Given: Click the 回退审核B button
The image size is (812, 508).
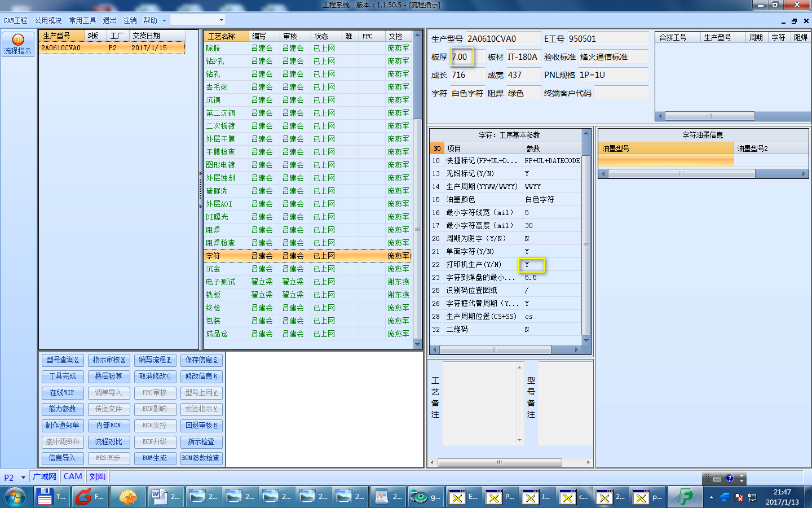Looking at the screenshot, I should pyautogui.click(x=201, y=425).
